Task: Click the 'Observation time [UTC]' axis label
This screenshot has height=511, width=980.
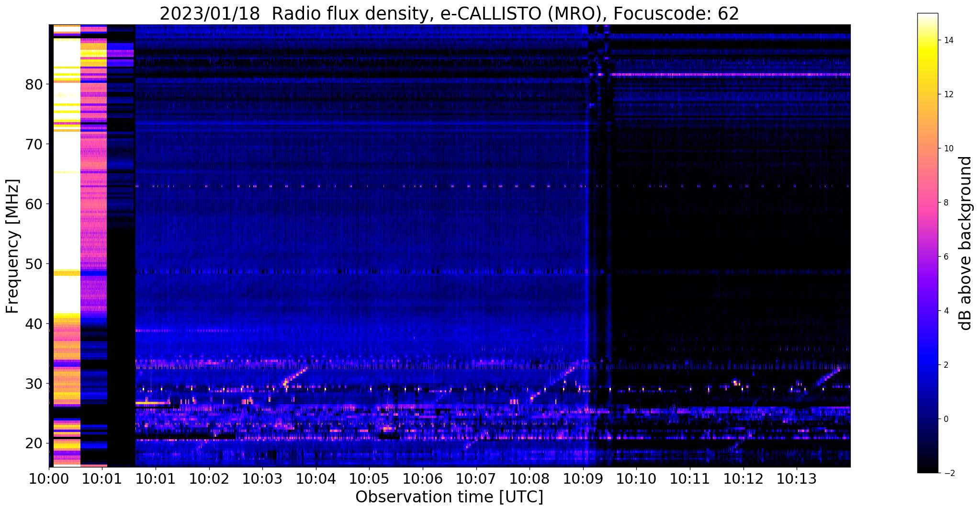Action: tap(449, 497)
